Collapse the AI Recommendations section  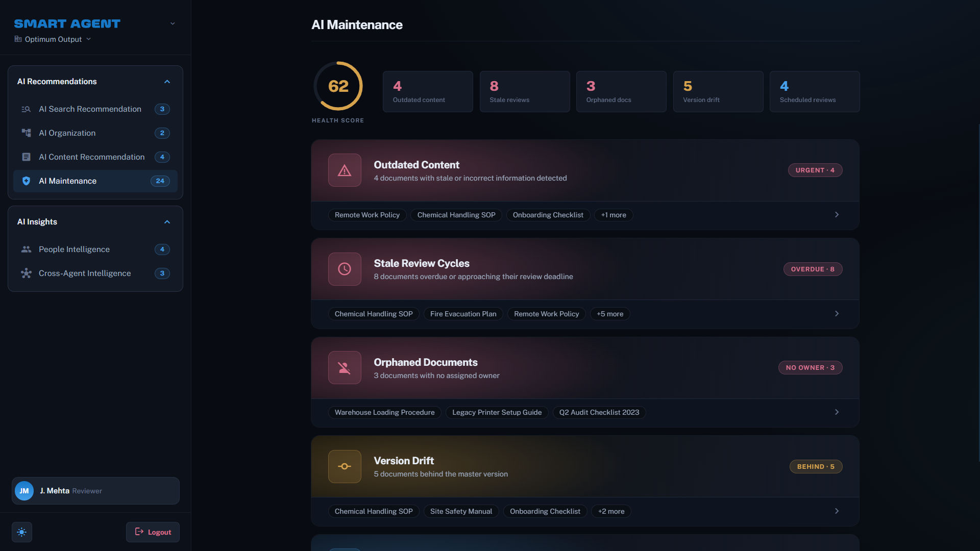tap(167, 82)
